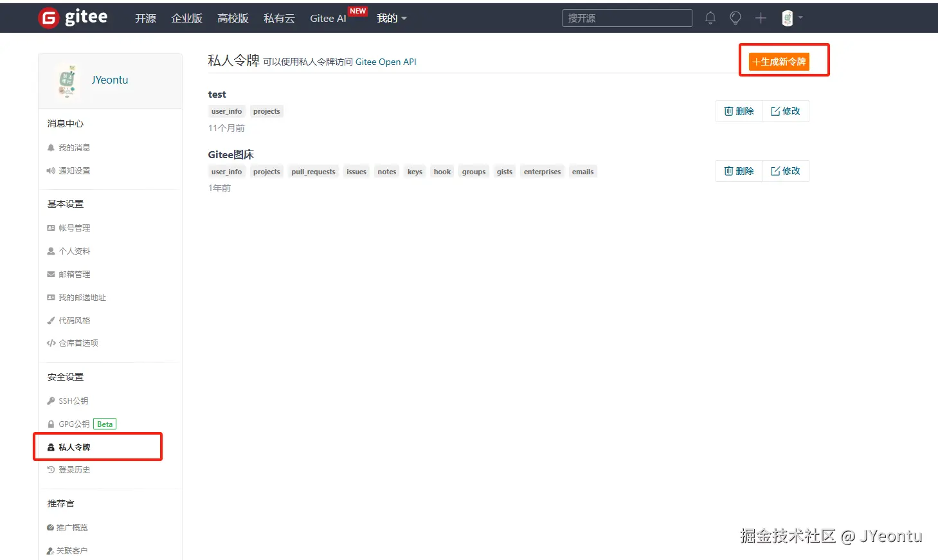Open 邮箱管理 page
938x560 pixels.
68,274
